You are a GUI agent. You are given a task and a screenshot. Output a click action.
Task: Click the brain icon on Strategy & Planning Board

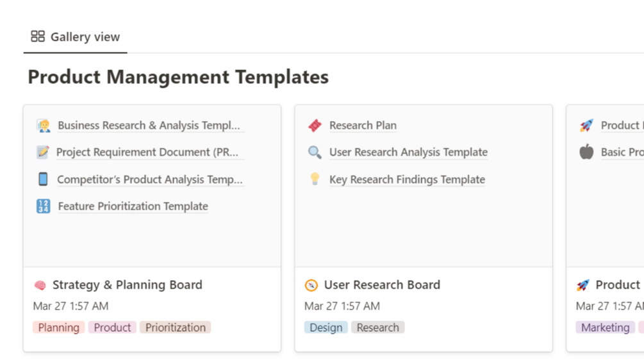click(40, 285)
